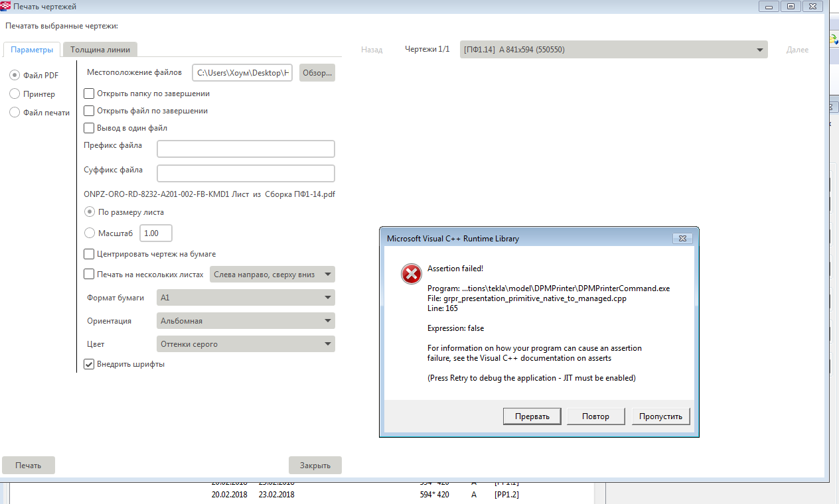Click the Чертежи 1/1 label
Screen dimensions: 839x504
[427, 50]
